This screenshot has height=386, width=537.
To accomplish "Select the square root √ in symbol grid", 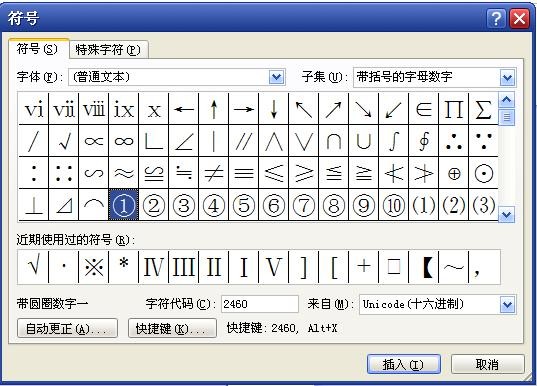I will pyautogui.click(x=64, y=141).
